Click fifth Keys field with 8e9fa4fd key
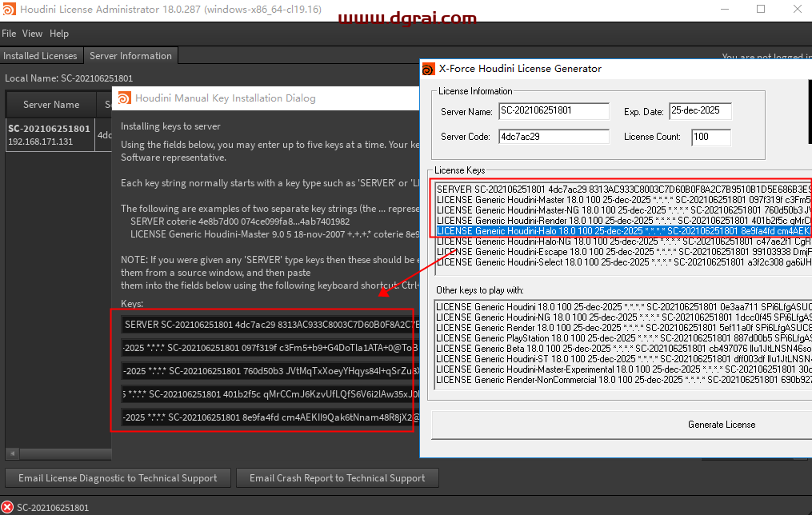Screen dimensions: 812x515 click(270, 417)
